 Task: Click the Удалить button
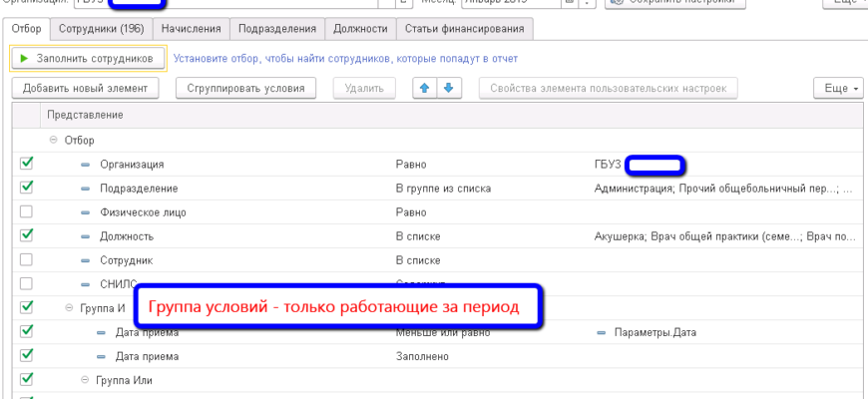pos(364,88)
